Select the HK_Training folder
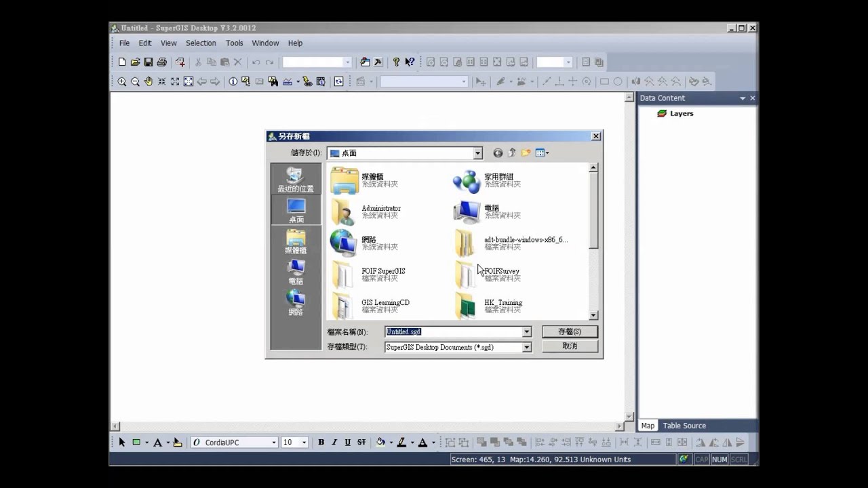The height and width of the screenshot is (488, 868). 488,306
